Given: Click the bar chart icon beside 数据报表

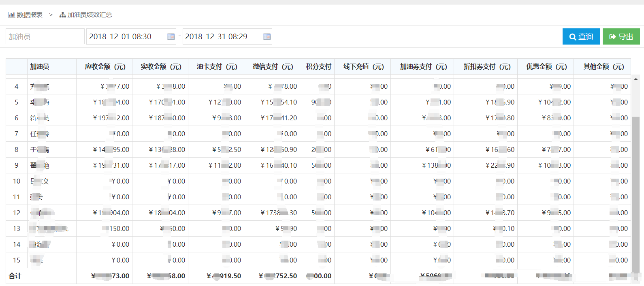Looking at the screenshot, I should coord(11,15).
